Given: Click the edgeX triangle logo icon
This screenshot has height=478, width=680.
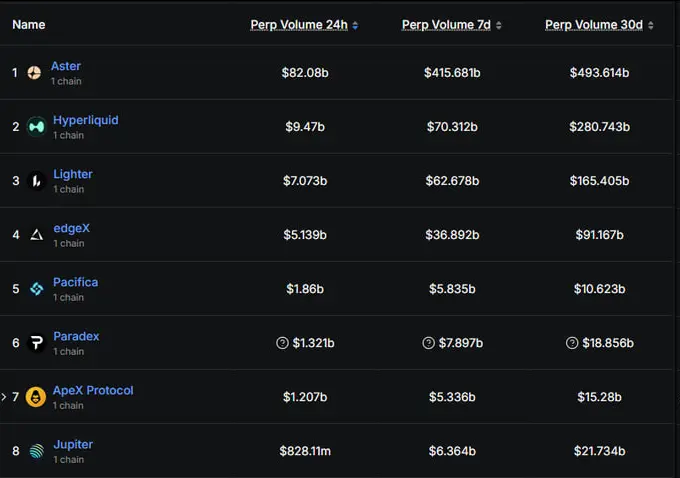Looking at the screenshot, I should 36,235.
